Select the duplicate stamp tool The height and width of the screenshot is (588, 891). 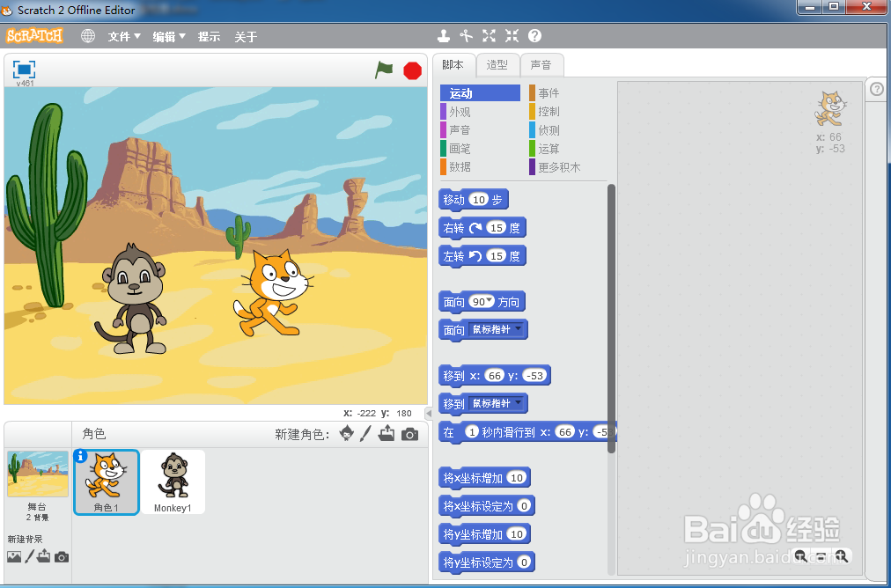(x=444, y=36)
